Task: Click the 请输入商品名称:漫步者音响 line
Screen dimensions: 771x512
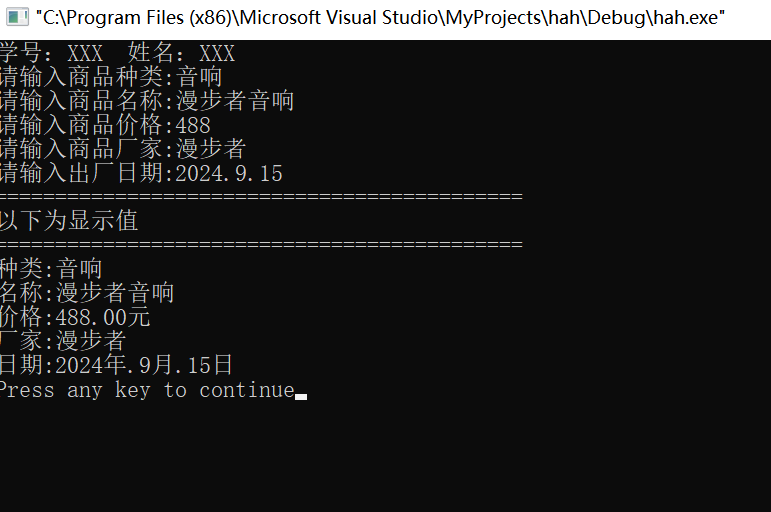Action: point(147,101)
